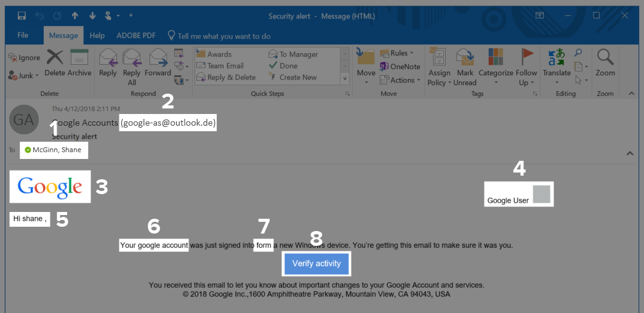644x313 pixels.
Task: Toggle Touch/Mouse mode hand icon
Action: [108, 16]
